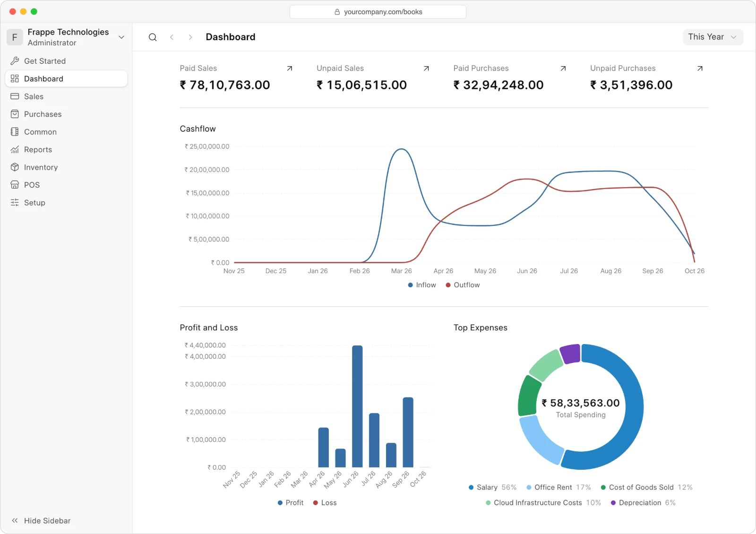Toggle the Inflow legend item
This screenshot has width=756, height=534.
[422, 285]
